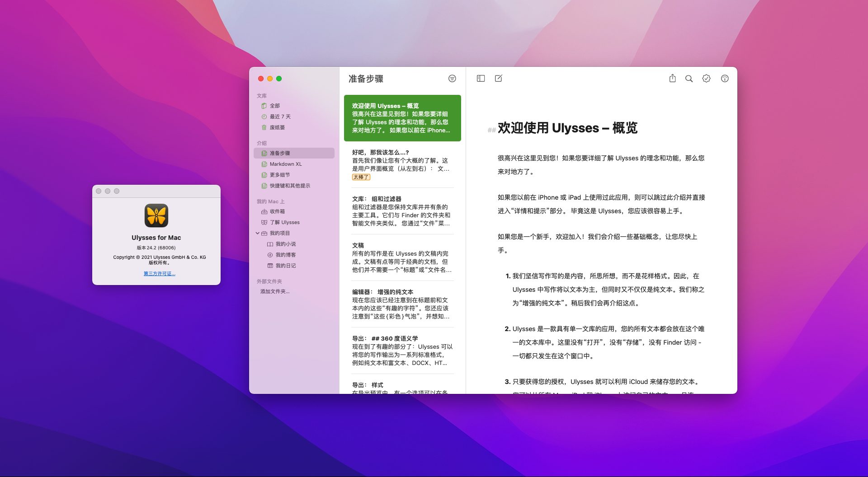Click the revision mode badge icon

click(706, 78)
